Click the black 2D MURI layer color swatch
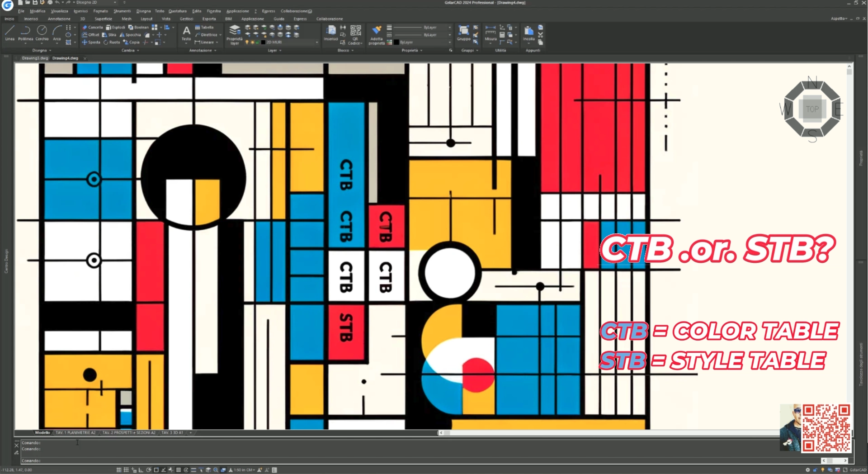This screenshot has height=474, width=868. click(263, 42)
